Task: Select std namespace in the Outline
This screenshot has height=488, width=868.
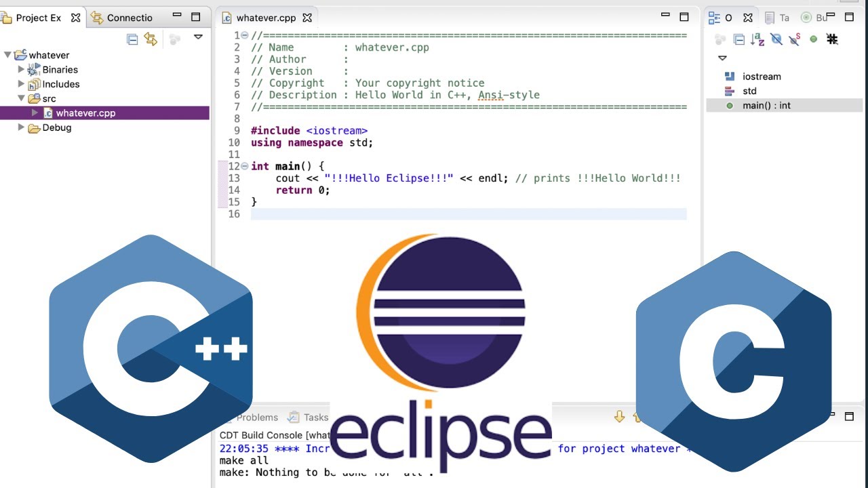Action: coord(749,91)
